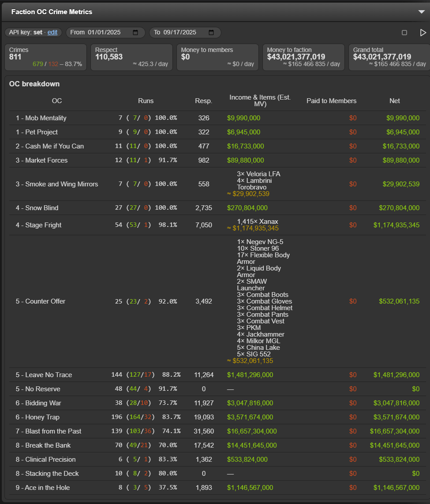Run metrics with the play icon
The width and height of the screenshot is (430, 504).
click(x=423, y=33)
